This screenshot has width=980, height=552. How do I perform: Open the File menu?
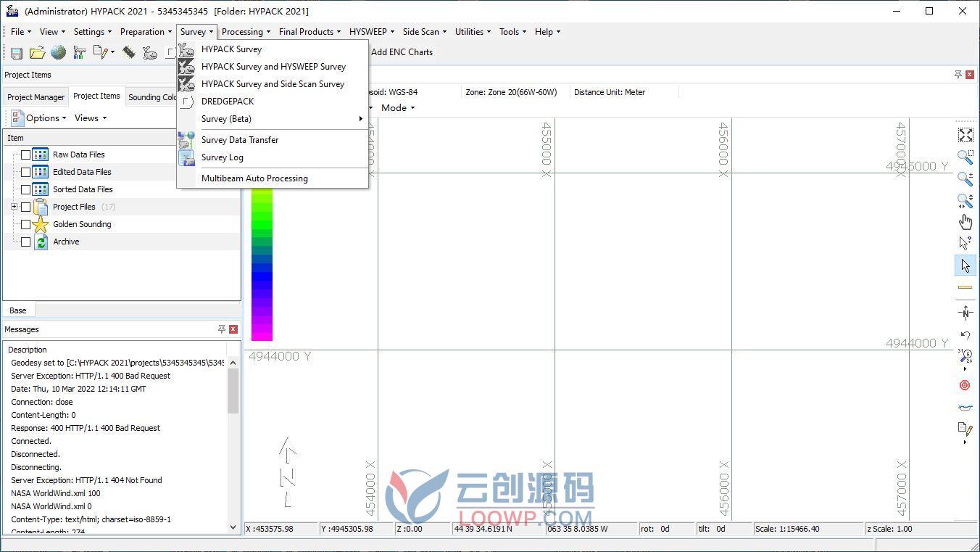pyautogui.click(x=20, y=31)
